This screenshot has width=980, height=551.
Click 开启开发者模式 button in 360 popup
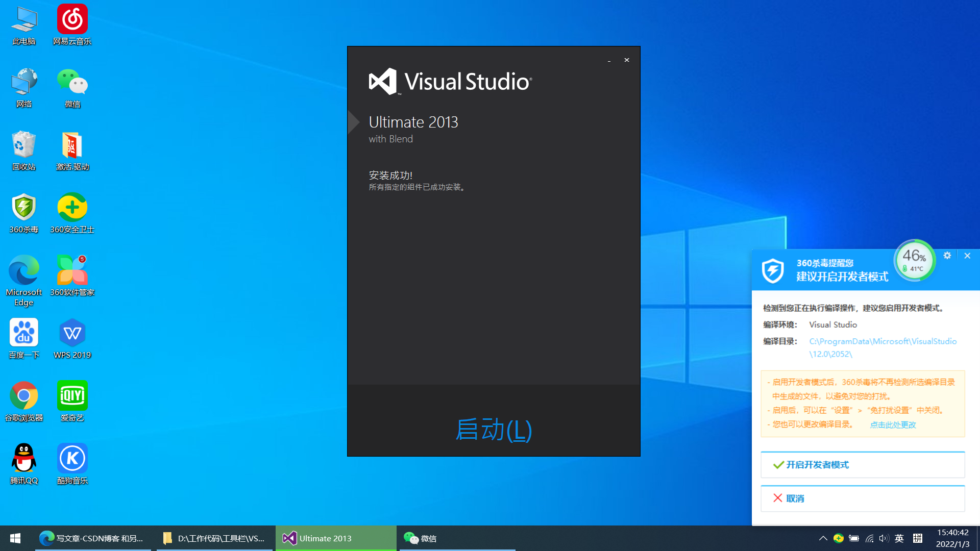(x=863, y=465)
